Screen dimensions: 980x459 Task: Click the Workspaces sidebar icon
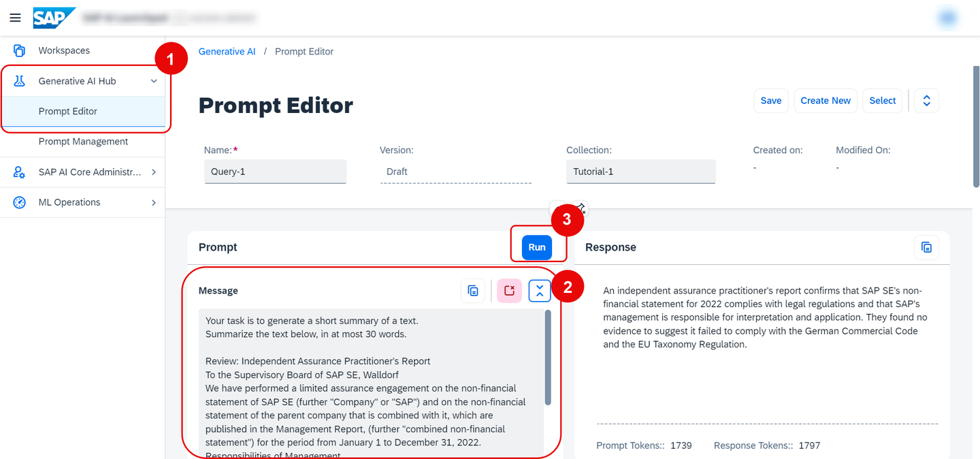click(20, 50)
